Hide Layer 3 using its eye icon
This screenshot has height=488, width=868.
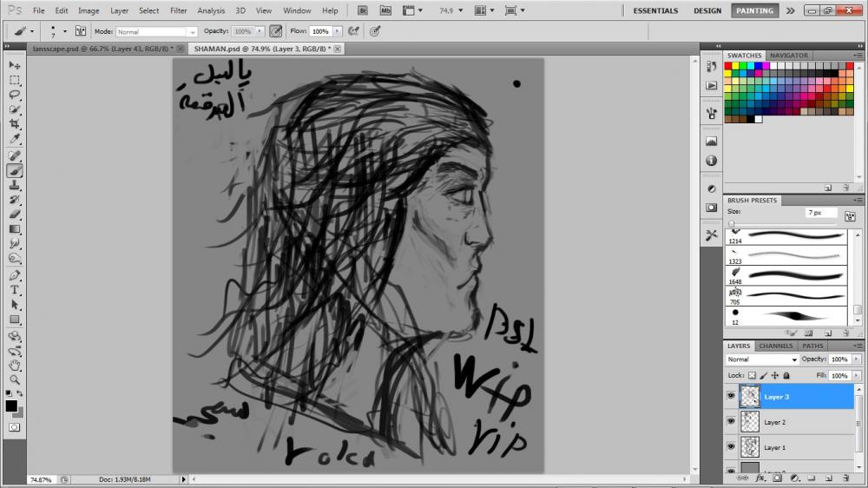tap(731, 396)
